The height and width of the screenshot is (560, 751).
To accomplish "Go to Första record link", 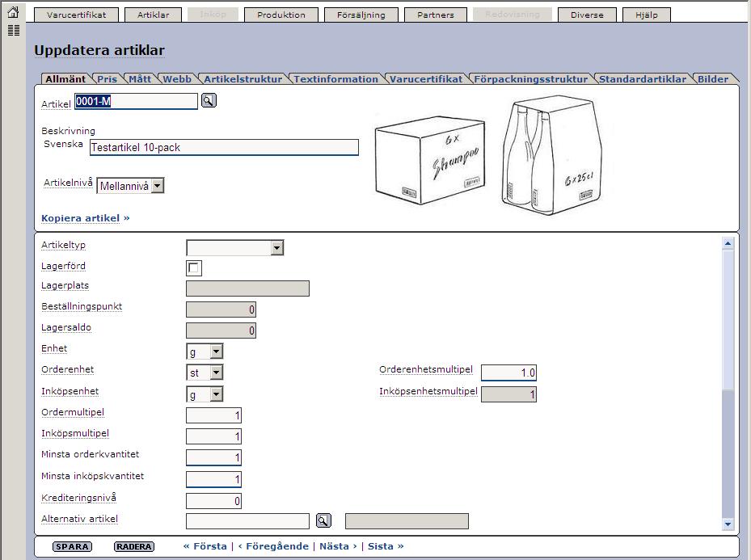I will pos(205,546).
